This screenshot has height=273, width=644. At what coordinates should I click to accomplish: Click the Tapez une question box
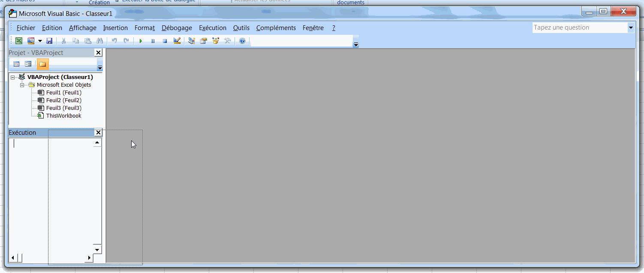[580, 27]
